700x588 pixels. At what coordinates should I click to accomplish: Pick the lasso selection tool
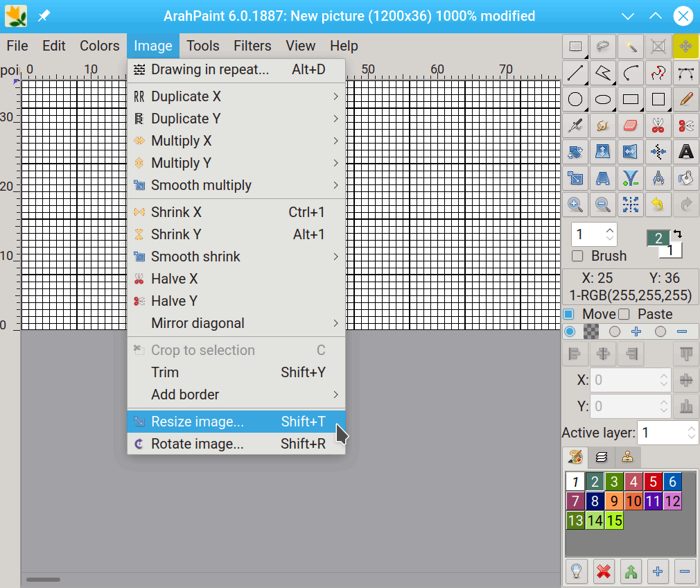(603, 46)
